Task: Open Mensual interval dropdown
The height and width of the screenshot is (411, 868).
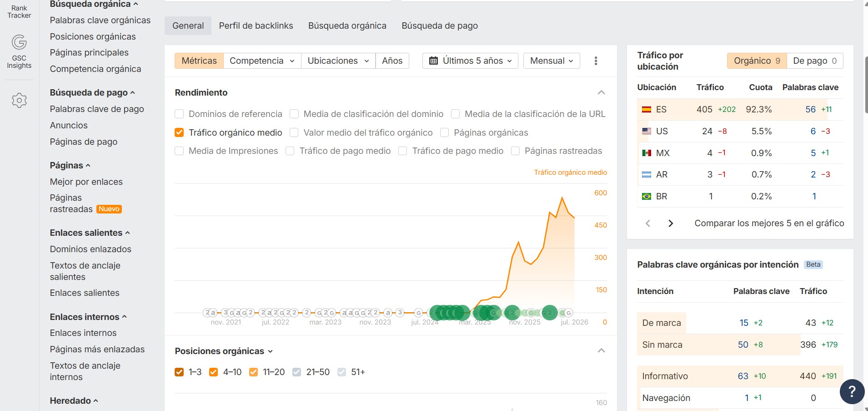Action: [552, 61]
